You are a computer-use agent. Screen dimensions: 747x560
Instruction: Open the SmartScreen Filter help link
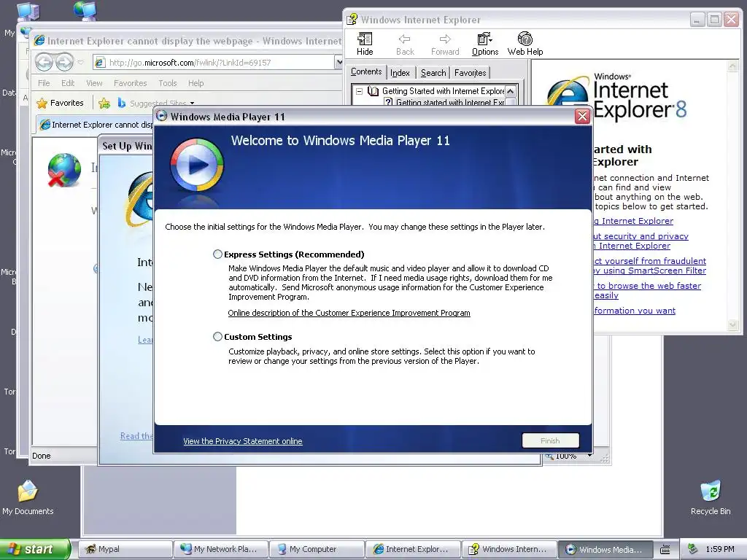click(x=650, y=265)
